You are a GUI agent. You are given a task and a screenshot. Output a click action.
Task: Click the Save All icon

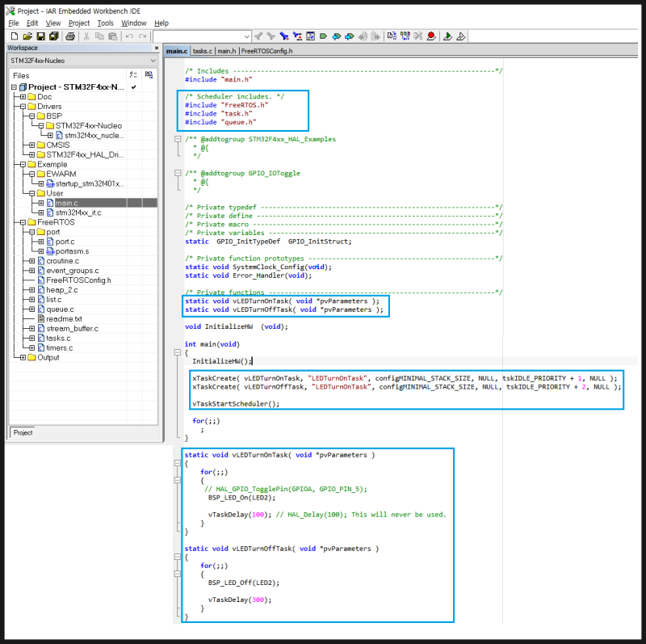pyautogui.click(x=54, y=36)
